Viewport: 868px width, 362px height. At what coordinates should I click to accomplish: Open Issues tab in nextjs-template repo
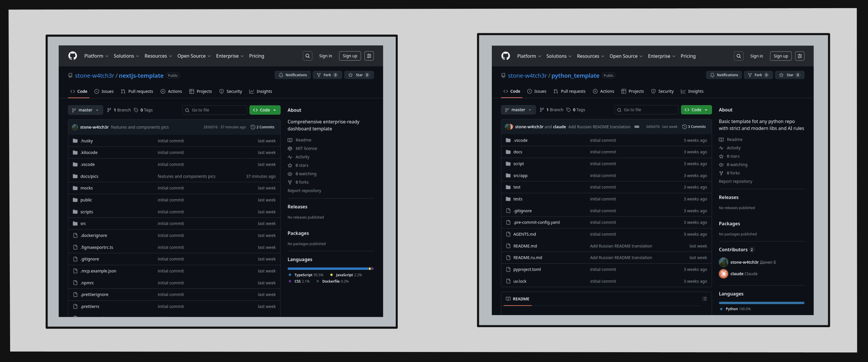104,91
